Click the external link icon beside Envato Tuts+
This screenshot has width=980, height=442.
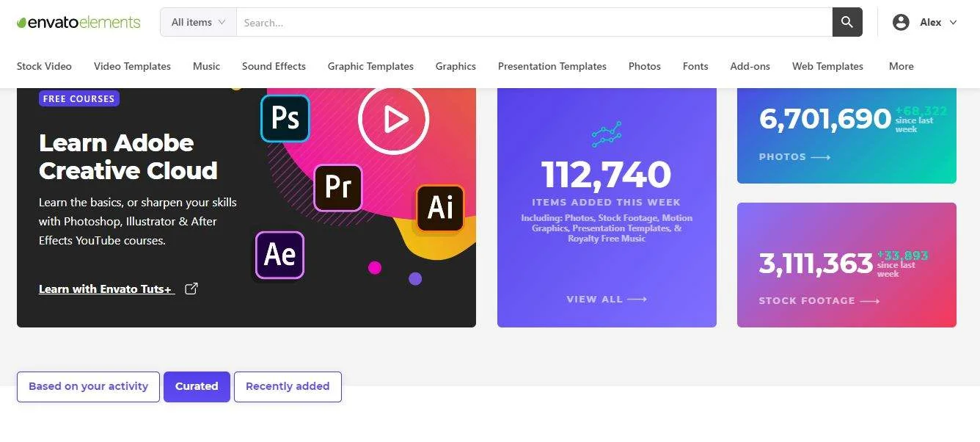[x=191, y=289]
